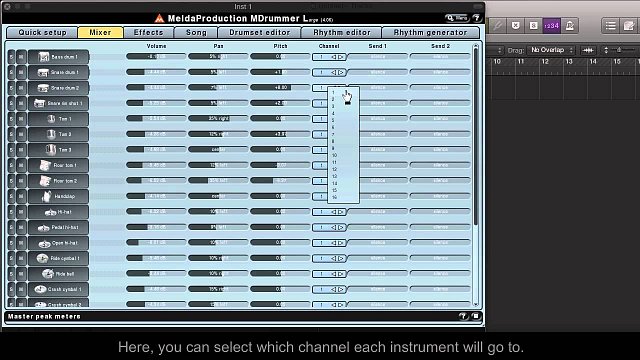The height and width of the screenshot is (360, 640).
Task: Select the Tom 1 instrument
Action: pos(58,119)
